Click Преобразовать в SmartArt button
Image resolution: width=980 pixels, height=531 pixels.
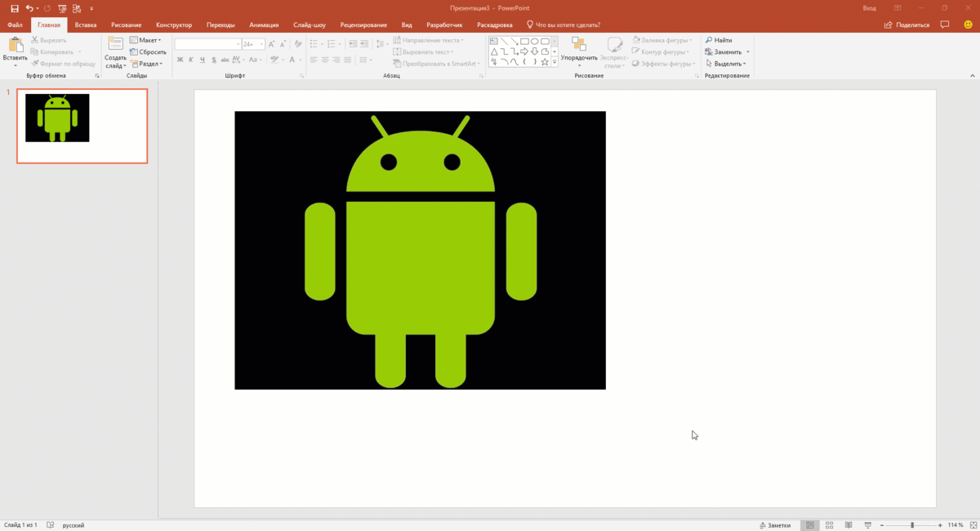pos(434,63)
